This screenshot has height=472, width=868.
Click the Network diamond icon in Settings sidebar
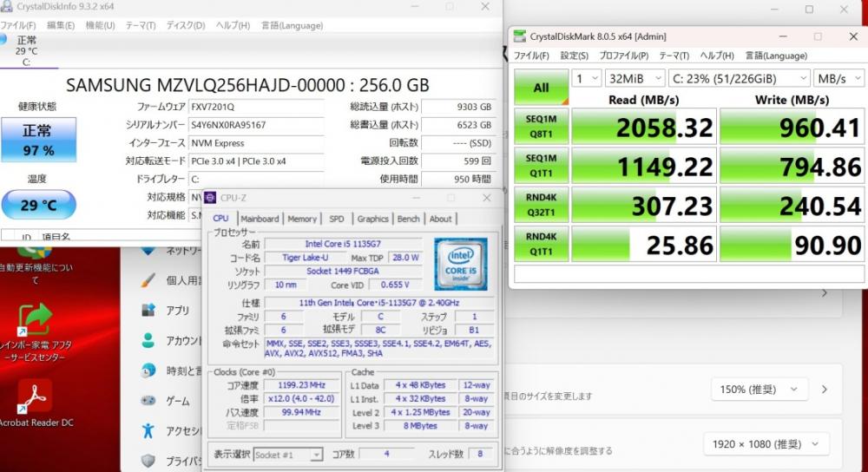tap(148, 251)
